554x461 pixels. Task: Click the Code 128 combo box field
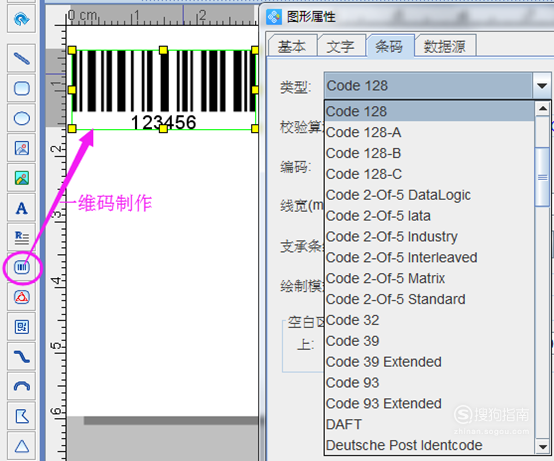[428, 85]
